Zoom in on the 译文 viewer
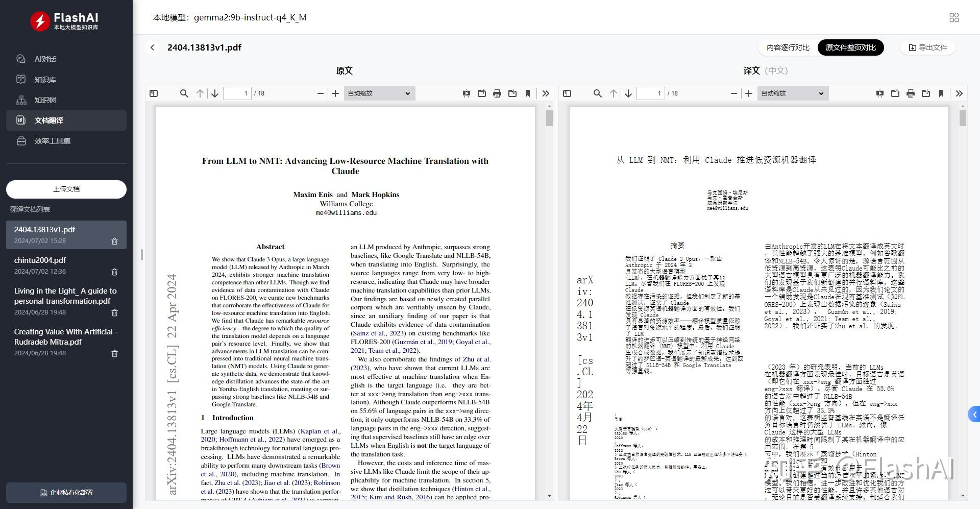This screenshot has height=509, width=980. pos(749,93)
